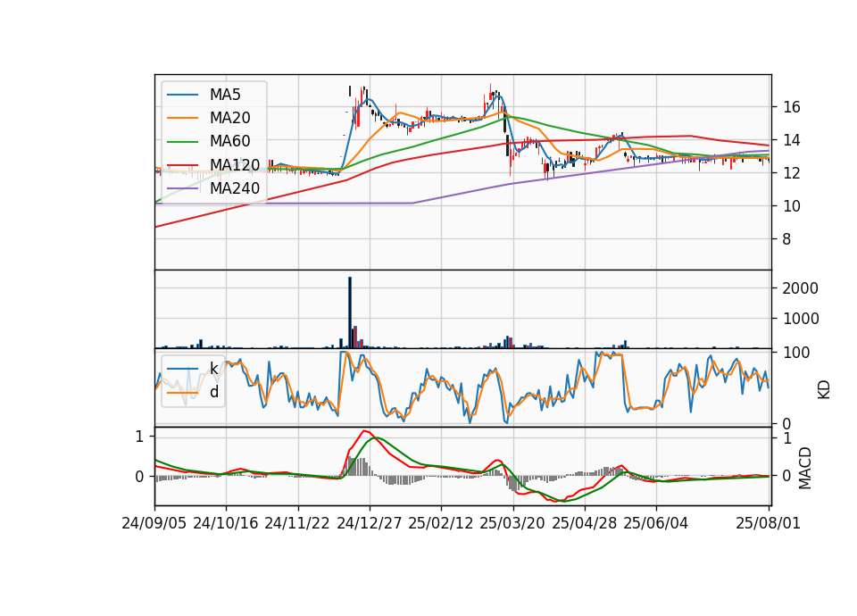
Task: Click the MA60 legend entry
Action: 209,142
